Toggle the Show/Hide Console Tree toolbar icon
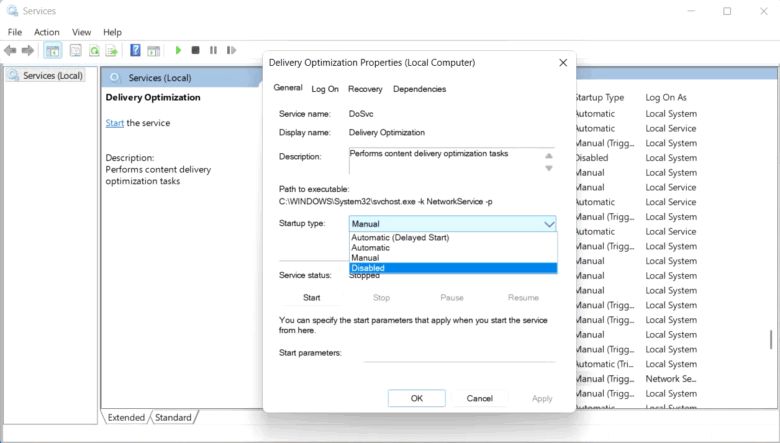780x443 pixels. [53, 50]
